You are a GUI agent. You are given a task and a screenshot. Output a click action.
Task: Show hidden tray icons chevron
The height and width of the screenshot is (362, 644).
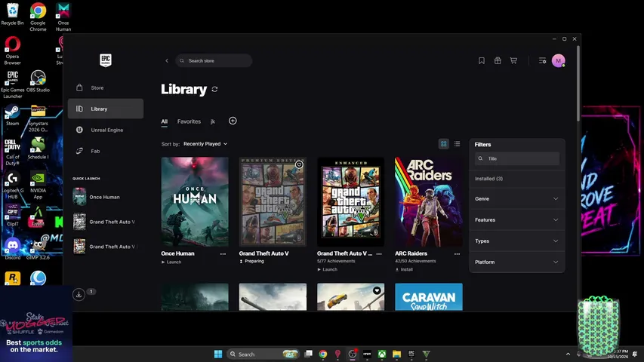point(568,354)
